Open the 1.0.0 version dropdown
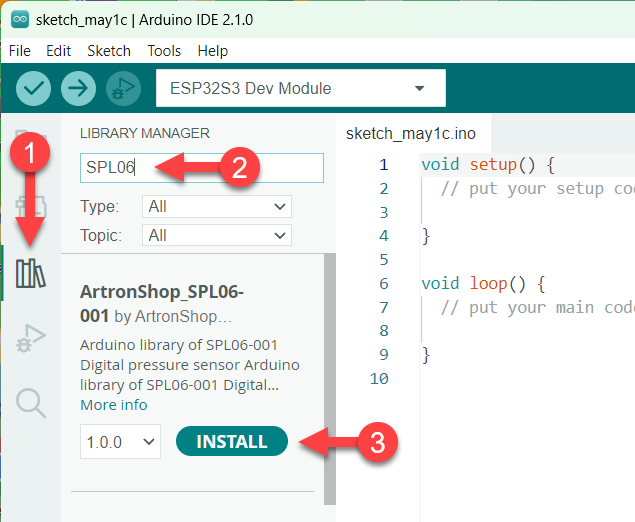This screenshot has height=522, width=635. 120,442
